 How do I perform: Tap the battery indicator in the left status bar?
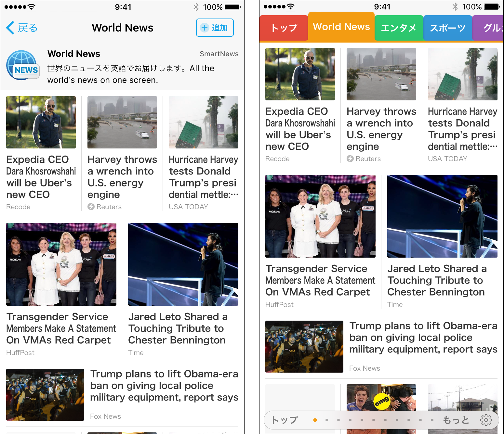pos(232,7)
